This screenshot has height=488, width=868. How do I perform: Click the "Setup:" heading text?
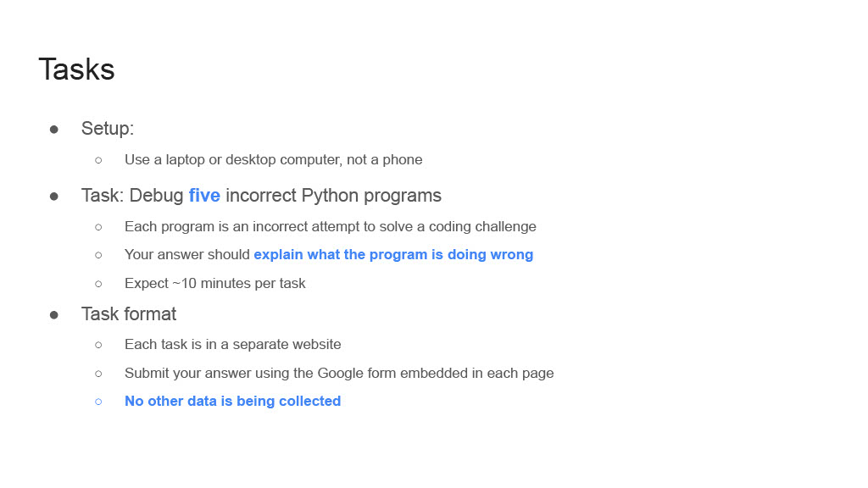pos(108,129)
